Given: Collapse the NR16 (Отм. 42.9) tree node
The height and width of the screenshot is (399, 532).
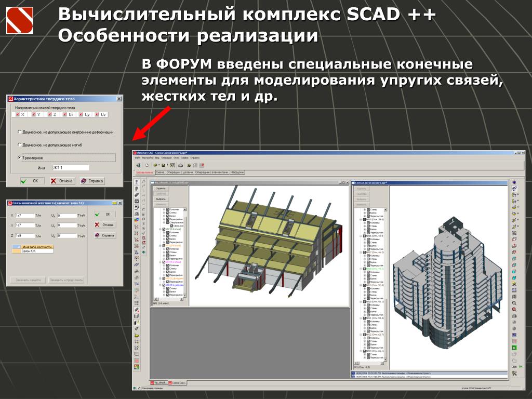Looking at the screenshot, I should coord(362,236).
